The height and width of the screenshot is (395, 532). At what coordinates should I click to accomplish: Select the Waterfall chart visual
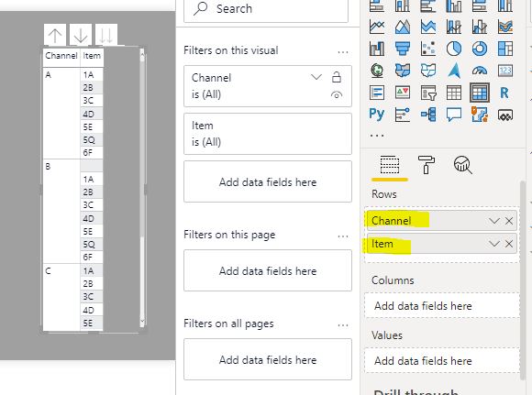click(x=377, y=49)
